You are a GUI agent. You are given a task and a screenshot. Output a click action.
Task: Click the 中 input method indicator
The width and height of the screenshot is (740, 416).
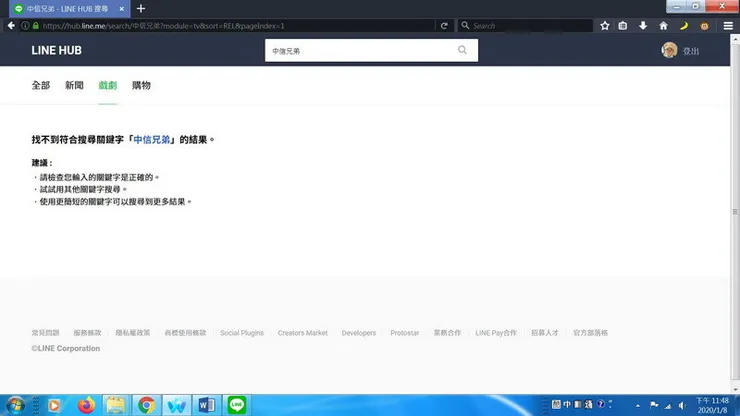point(567,405)
